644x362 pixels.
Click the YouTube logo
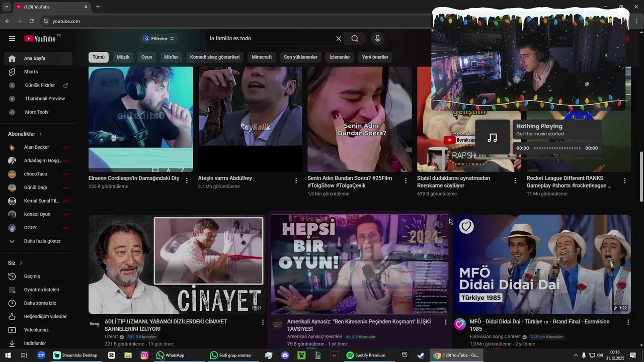point(40,39)
